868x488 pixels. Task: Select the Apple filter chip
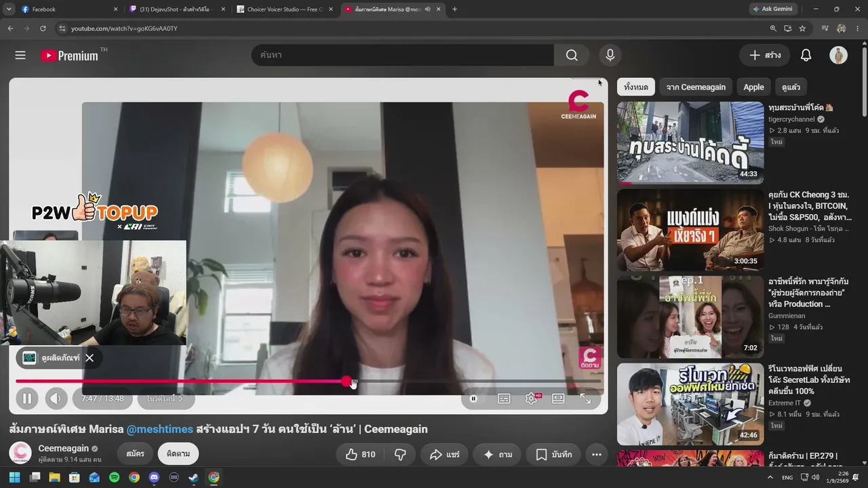[753, 87]
